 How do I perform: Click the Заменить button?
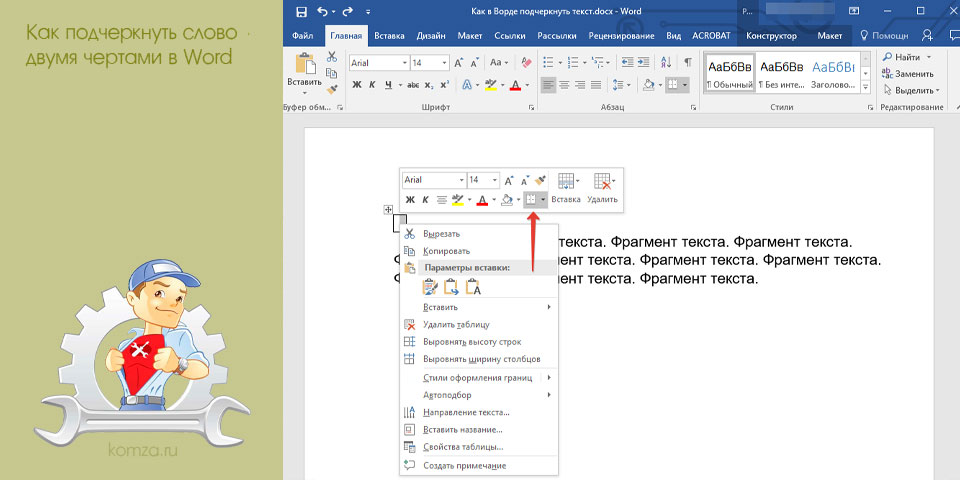908,73
